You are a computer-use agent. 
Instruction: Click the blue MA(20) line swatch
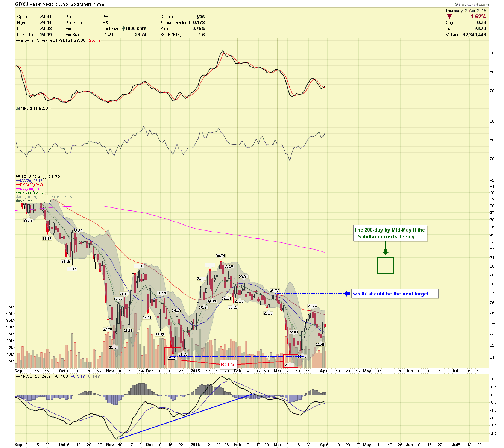(x=18, y=181)
